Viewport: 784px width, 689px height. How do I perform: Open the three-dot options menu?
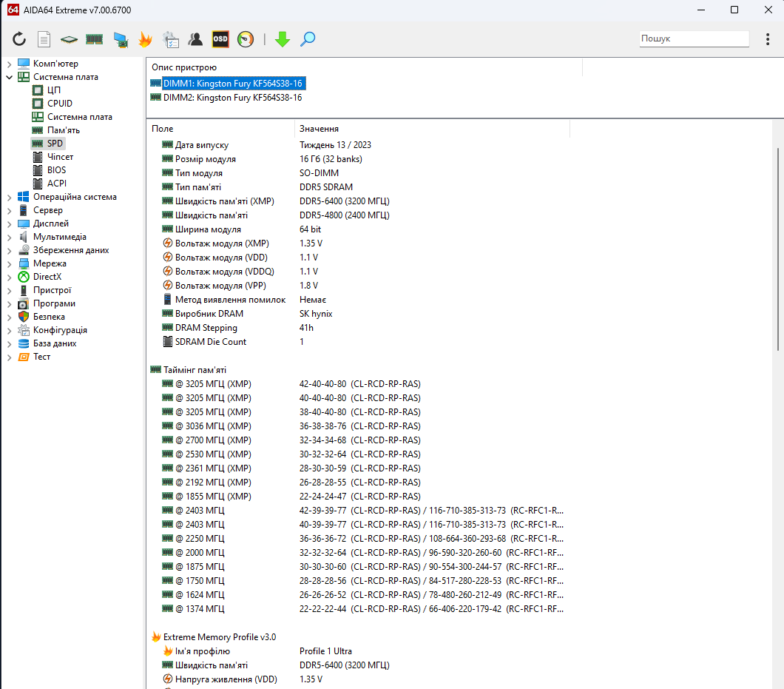click(768, 39)
